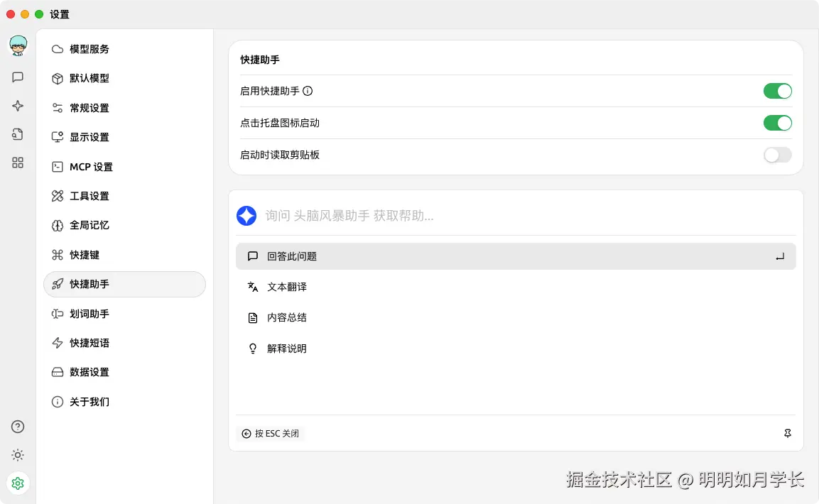
Task: Click the command icon beside 快捷键
Action: (x=58, y=255)
